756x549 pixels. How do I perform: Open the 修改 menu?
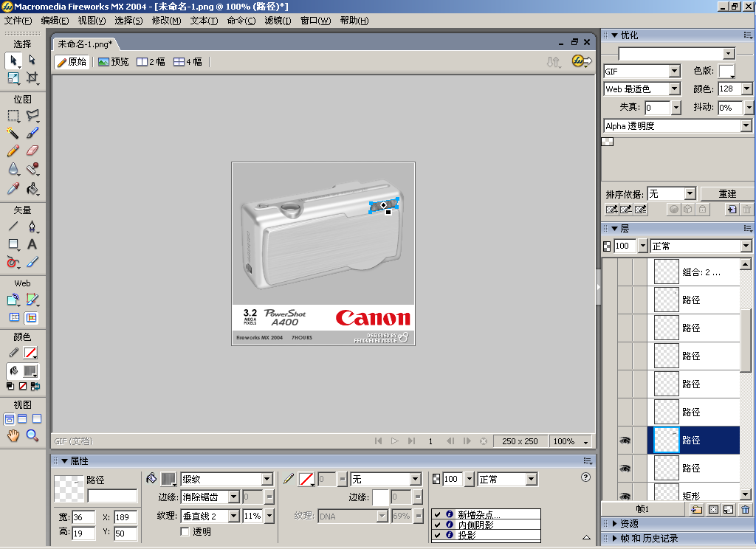tap(166, 21)
